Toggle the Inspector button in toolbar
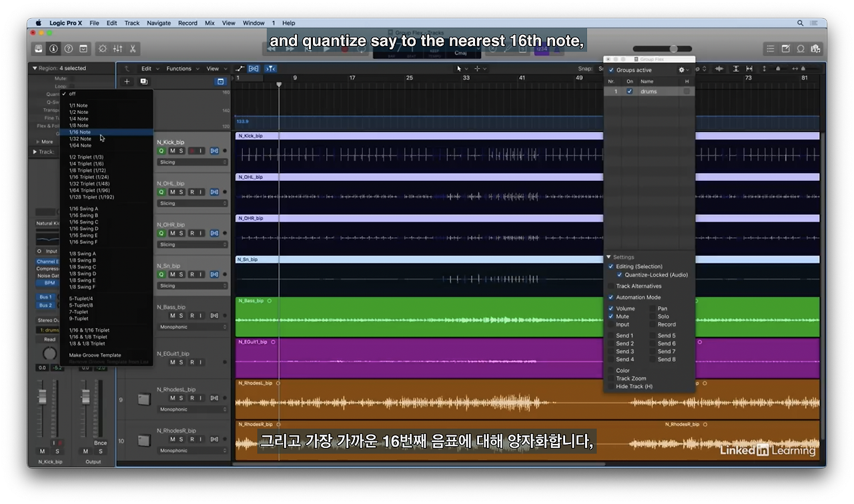 point(53,49)
